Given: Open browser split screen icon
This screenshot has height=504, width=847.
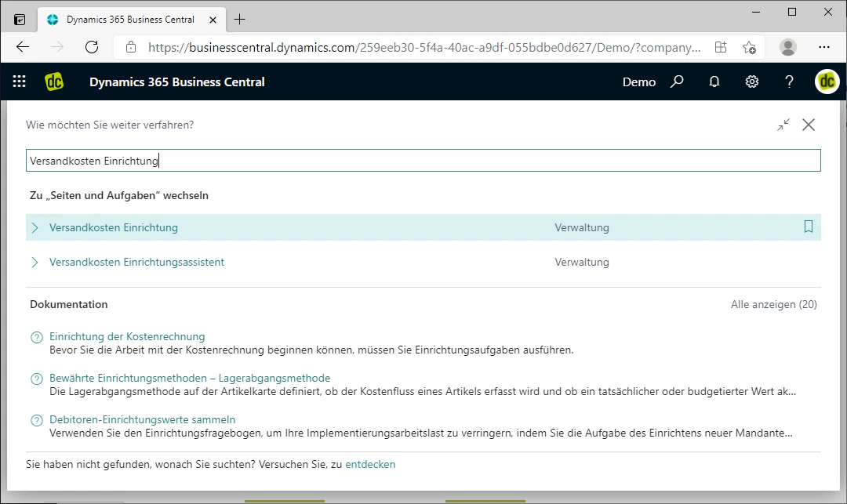Looking at the screenshot, I should click(721, 48).
